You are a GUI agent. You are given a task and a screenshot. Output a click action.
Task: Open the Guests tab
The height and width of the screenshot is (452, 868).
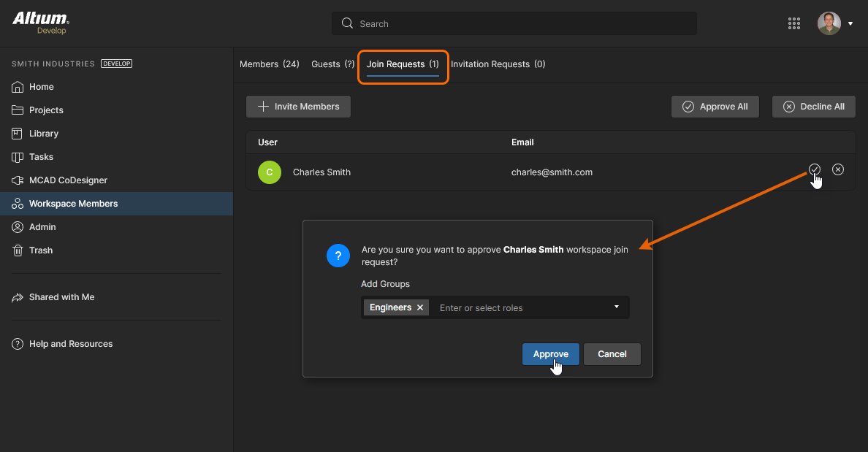[x=332, y=64]
